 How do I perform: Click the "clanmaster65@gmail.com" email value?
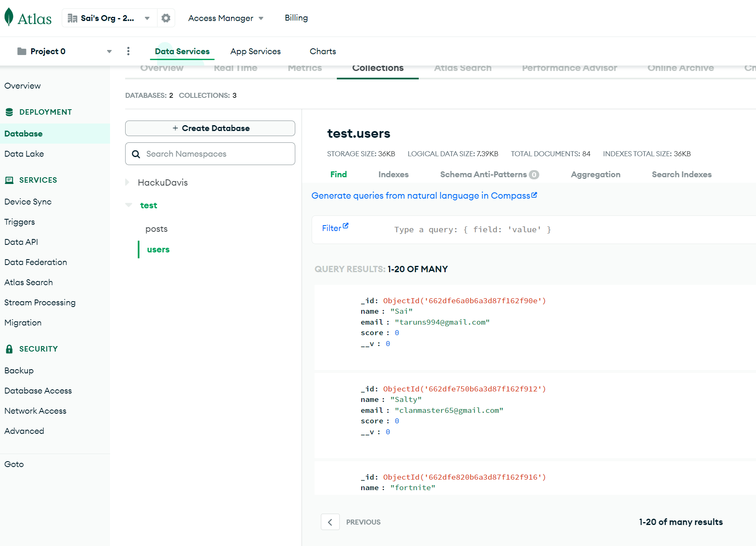click(x=449, y=410)
